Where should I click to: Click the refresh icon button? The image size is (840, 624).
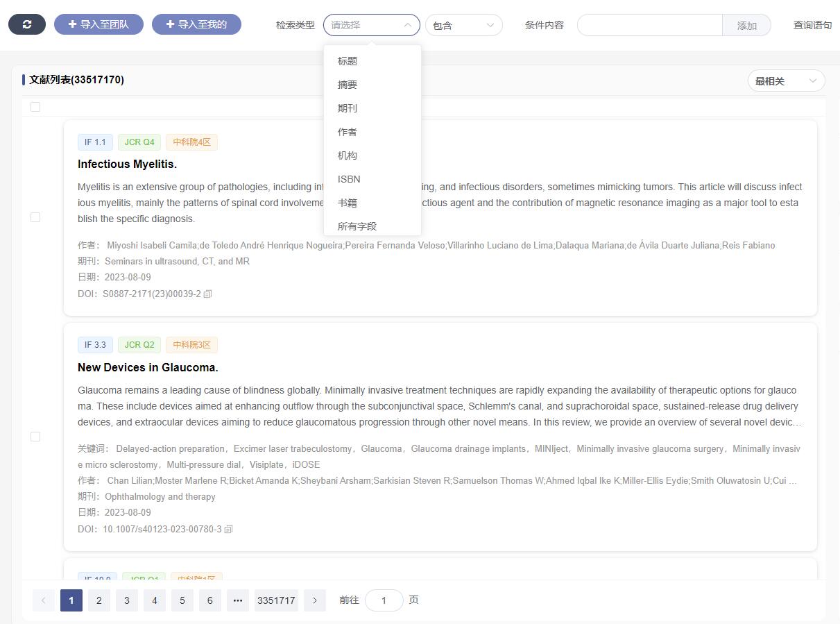pos(27,24)
